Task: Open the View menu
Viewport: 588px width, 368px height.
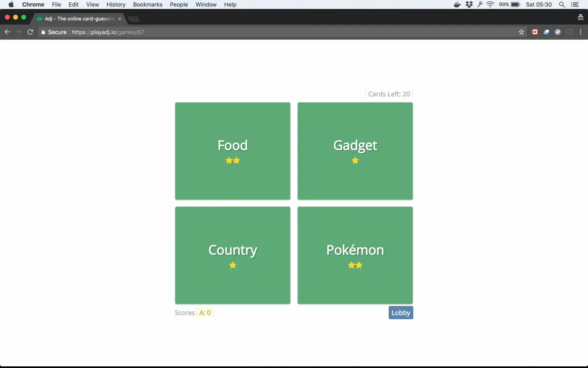Action: click(93, 4)
